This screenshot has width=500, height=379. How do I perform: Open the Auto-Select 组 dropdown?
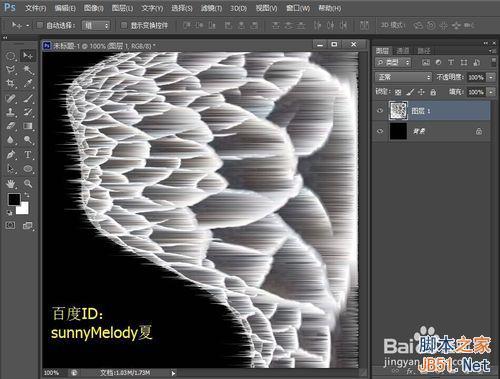96,25
